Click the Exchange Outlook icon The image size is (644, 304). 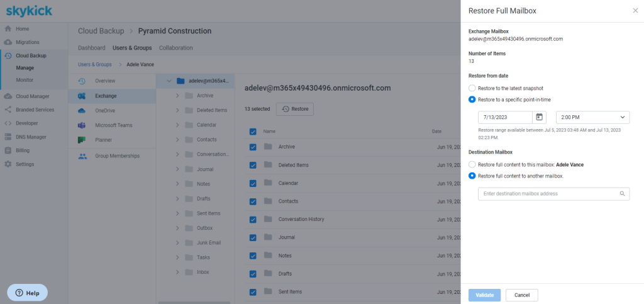[x=82, y=96]
